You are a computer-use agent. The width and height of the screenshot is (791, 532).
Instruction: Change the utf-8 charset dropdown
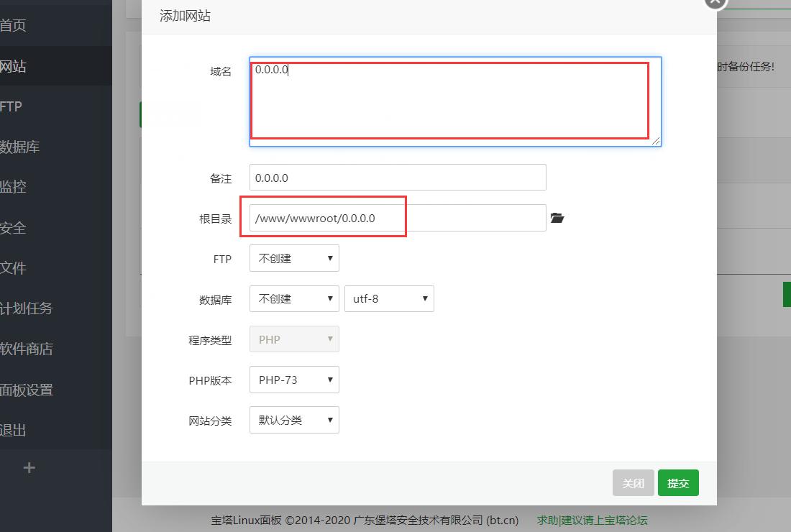click(389, 298)
